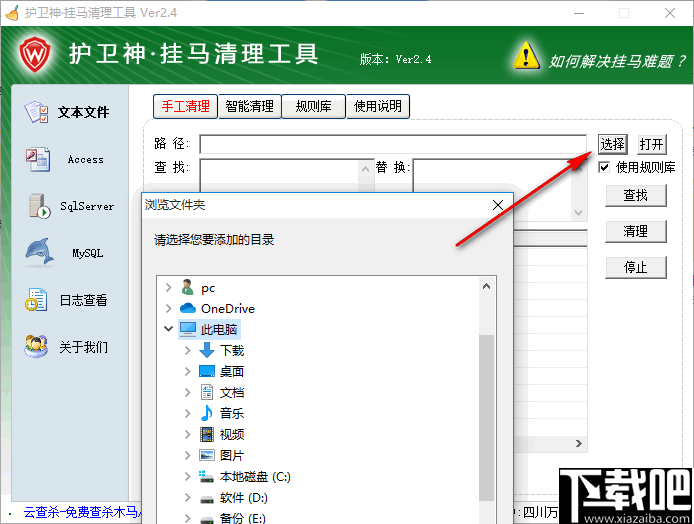Open the 规则库 tab
This screenshot has width=694, height=524.
pos(313,106)
